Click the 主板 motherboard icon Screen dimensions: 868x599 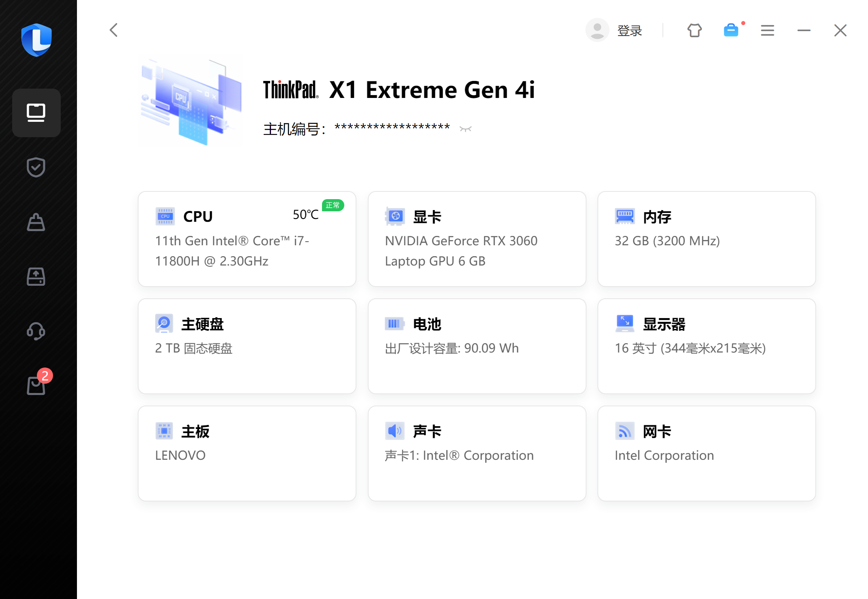[164, 431]
